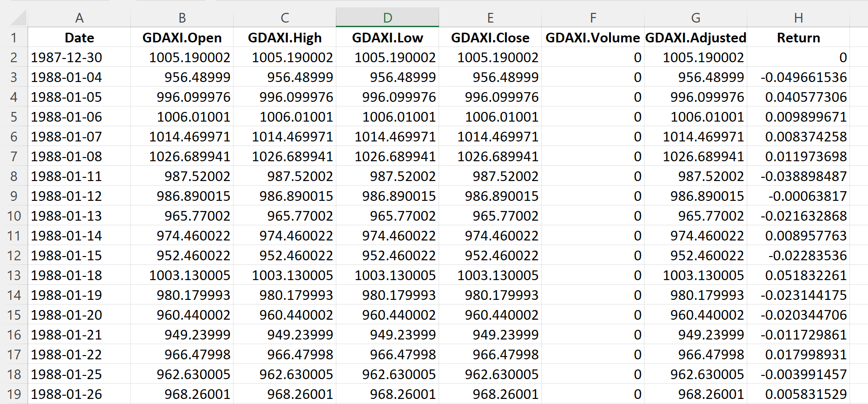Click Return value -0.00063817
This screenshot has height=404, width=868.
(798, 196)
